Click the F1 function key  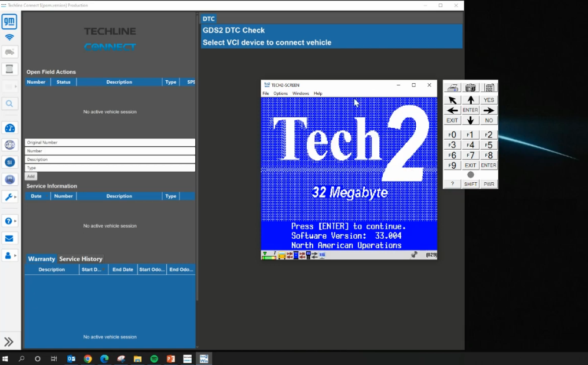coord(470,135)
